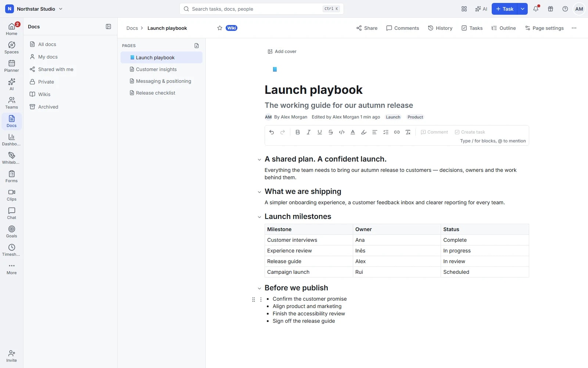Click Add cover
The height and width of the screenshot is (368, 588).
[282, 52]
